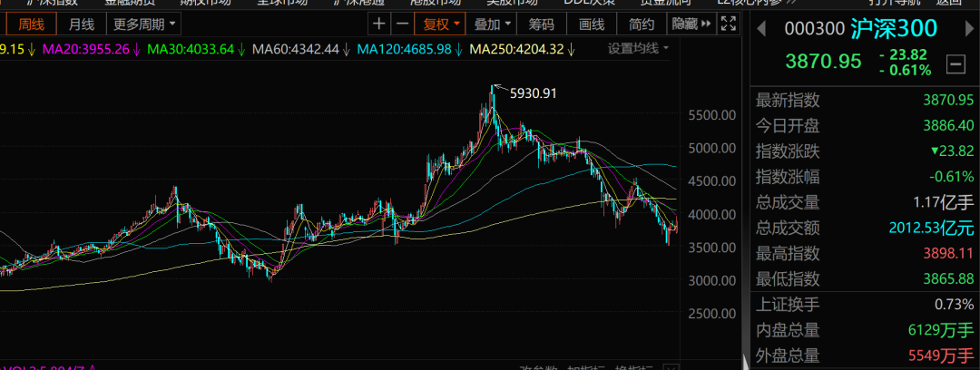The image size is (980, 370).
Task: Zoom in the chart with the plus icon
Action: click(378, 25)
